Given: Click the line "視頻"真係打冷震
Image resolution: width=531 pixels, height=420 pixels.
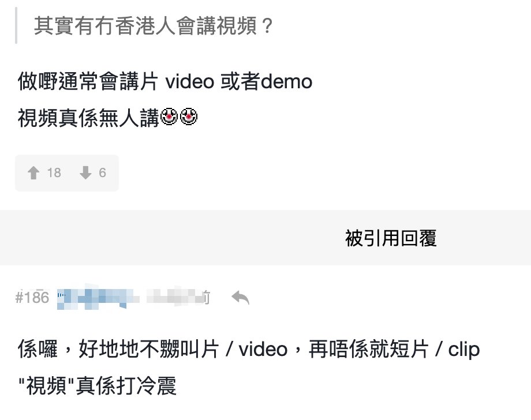Looking at the screenshot, I should 97,386.
